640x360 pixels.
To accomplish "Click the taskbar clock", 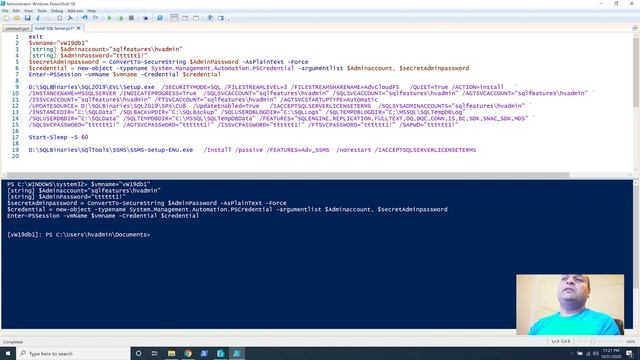I will 611,353.
